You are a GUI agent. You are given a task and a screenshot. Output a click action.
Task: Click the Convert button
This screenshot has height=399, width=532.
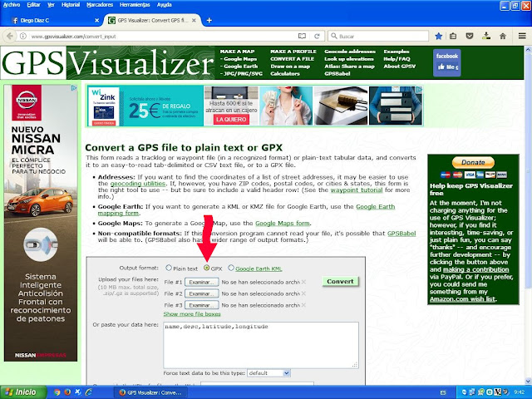340,281
